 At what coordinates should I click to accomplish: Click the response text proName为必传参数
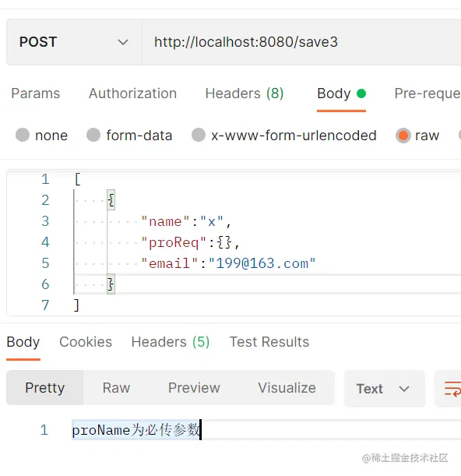tap(135, 430)
